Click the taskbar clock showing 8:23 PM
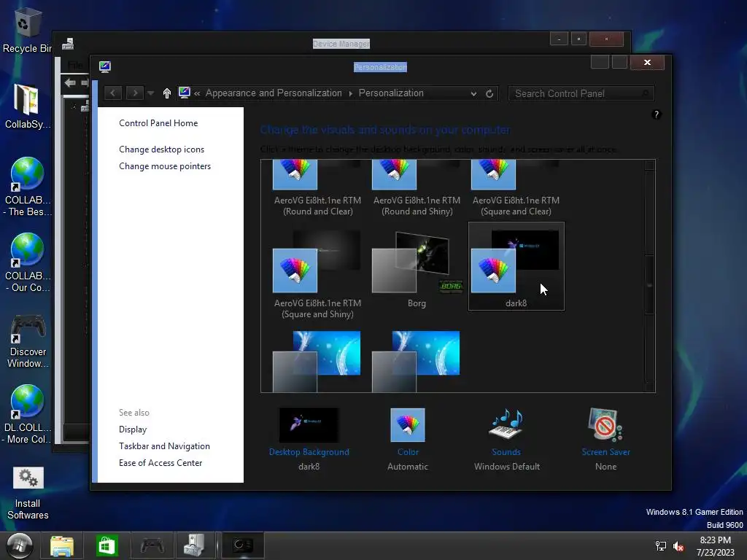The width and height of the screenshot is (747, 560). (x=715, y=546)
